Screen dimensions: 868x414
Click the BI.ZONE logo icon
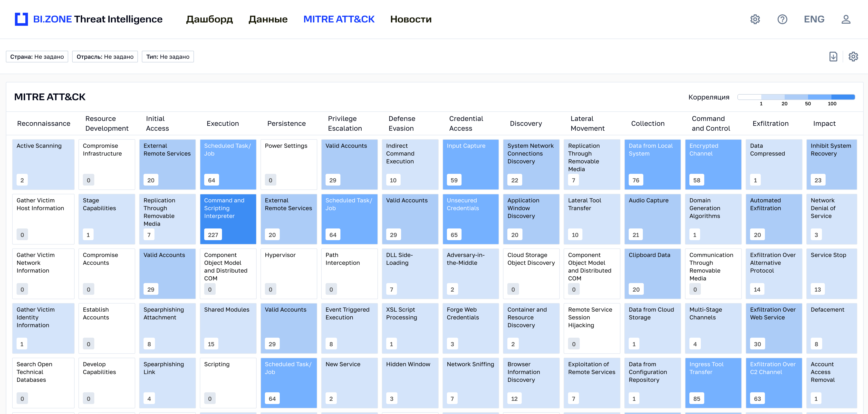[x=21, y=19]
